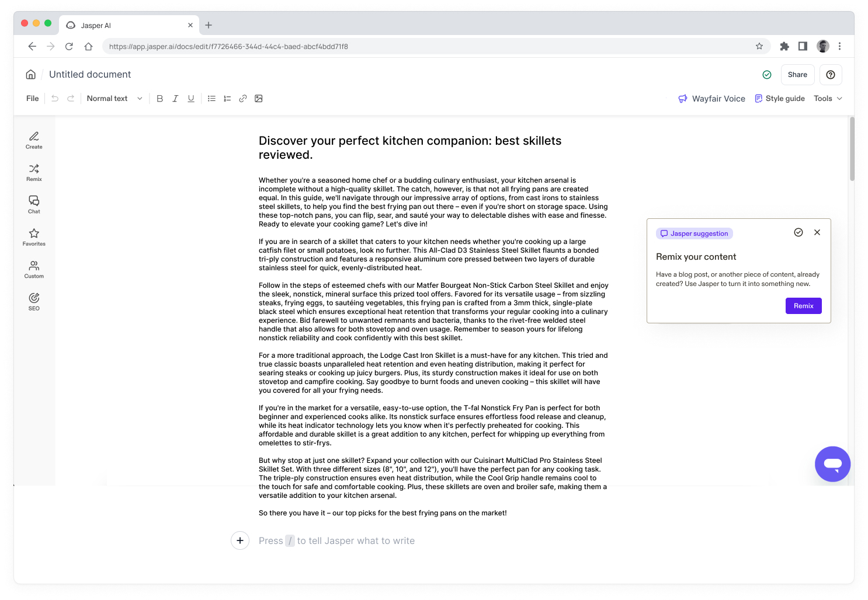Screen dimensions: 868x600
Task: Insert a link using toolbar icon
Action: click(x=243, y=99)
